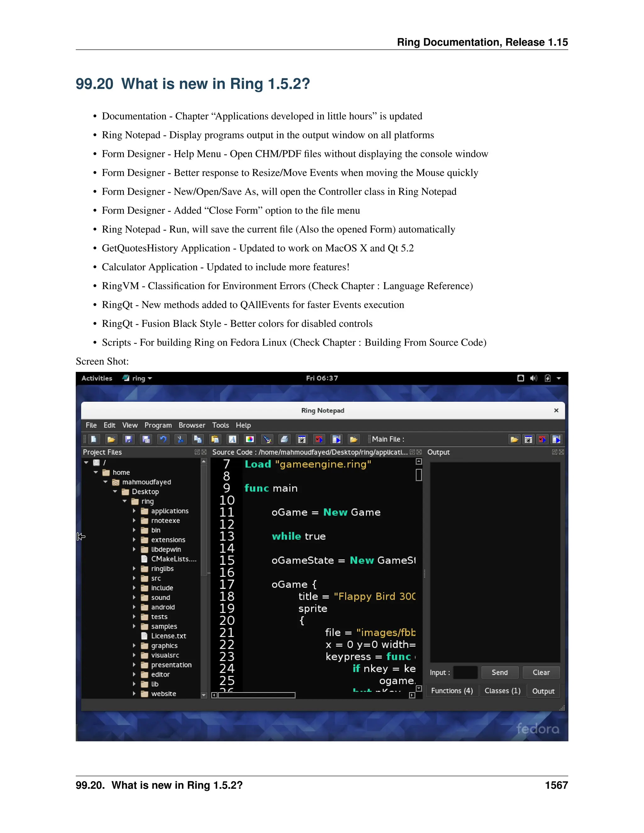Open the color wheel picker icon
644x833 pixels.
250,439
